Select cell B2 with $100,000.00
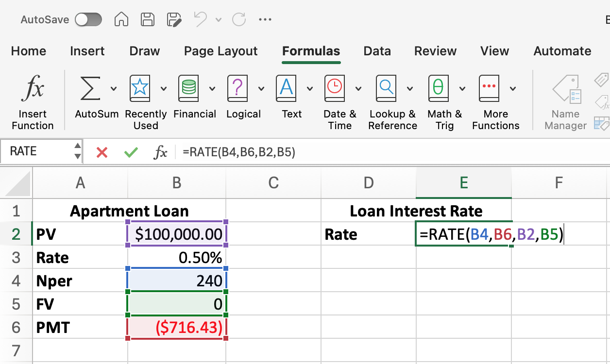610x364 pixels. pos(177,234)
